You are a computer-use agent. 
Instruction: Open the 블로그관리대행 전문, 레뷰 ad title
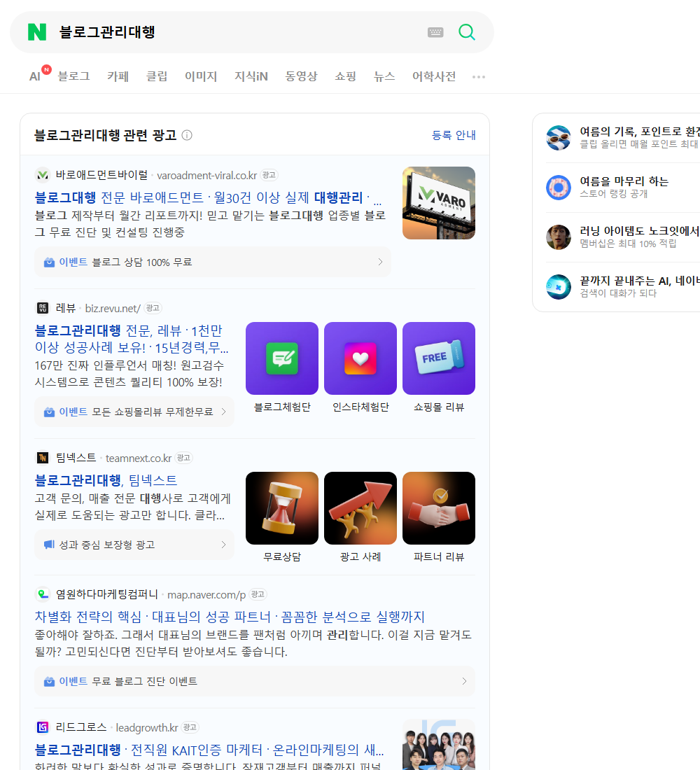pyautogui.click(x=132, y=338)
